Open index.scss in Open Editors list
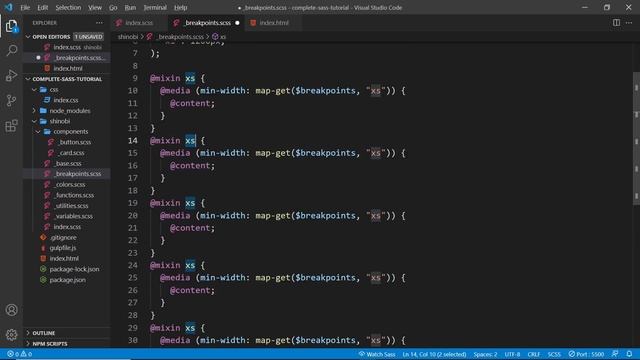Screen dimensions: 640x360 point(67,47)
